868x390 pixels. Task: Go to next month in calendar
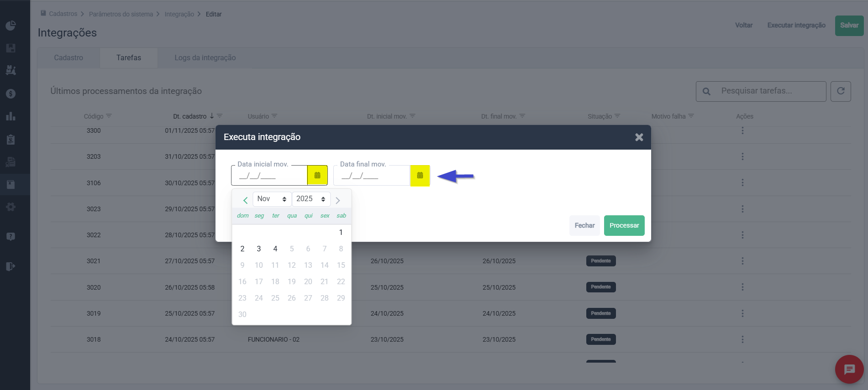click(x=338, y=200)
